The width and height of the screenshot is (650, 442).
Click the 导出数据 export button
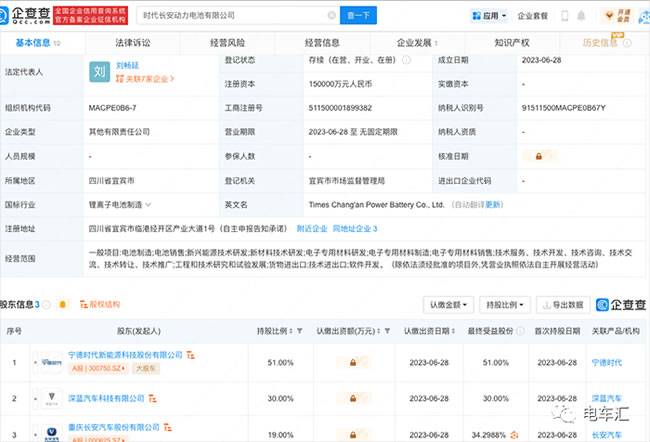click(564, 304)
